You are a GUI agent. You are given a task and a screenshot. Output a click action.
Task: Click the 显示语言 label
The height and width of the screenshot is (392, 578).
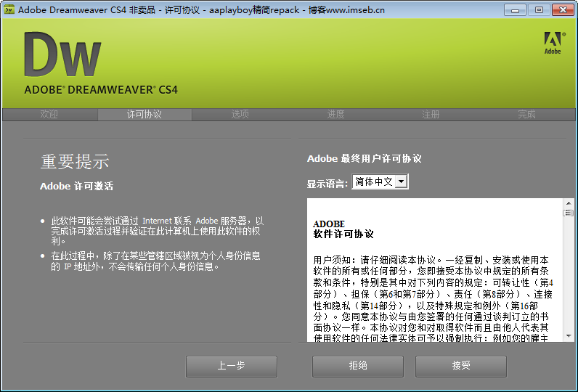[327, 184]
